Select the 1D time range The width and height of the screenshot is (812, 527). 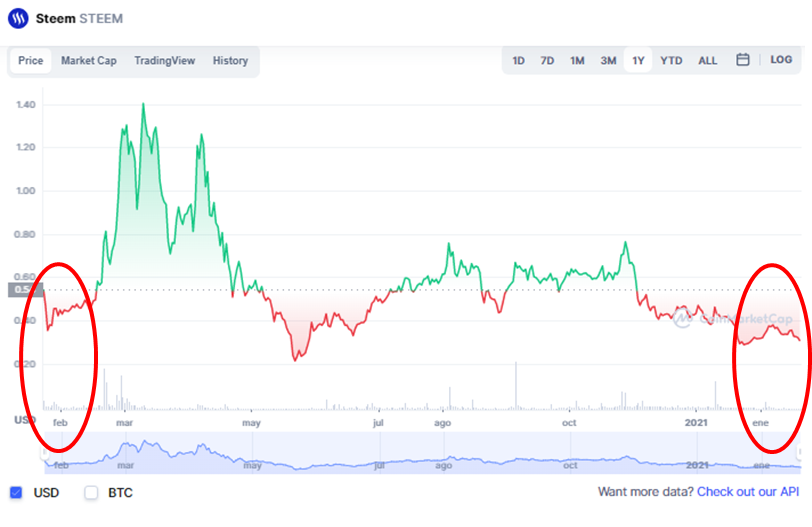click(x=518, y=61)
